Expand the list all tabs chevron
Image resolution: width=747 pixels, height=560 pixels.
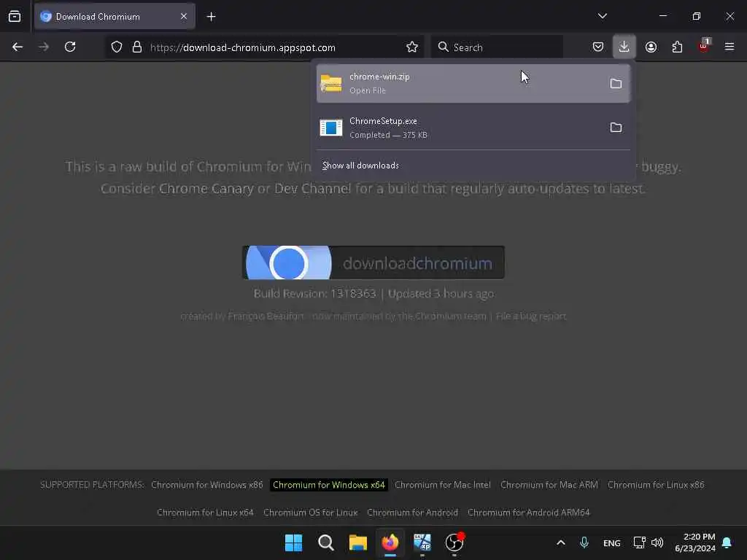[602, 16]
